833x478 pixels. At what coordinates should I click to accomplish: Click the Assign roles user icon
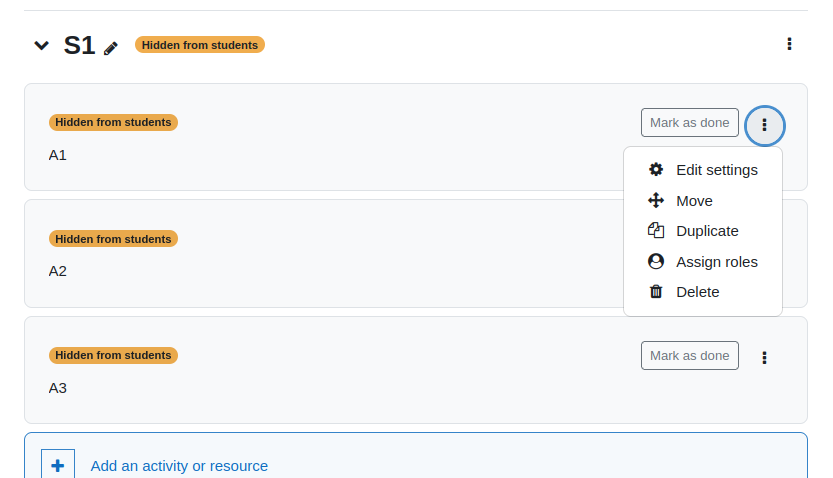coord(656,261)
